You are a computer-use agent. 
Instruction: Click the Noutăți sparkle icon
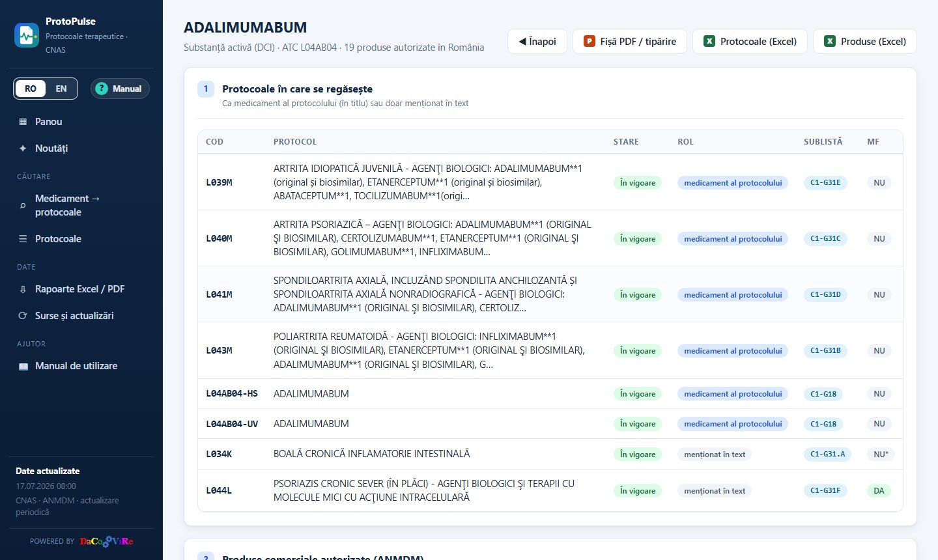(x=23, y=148)
